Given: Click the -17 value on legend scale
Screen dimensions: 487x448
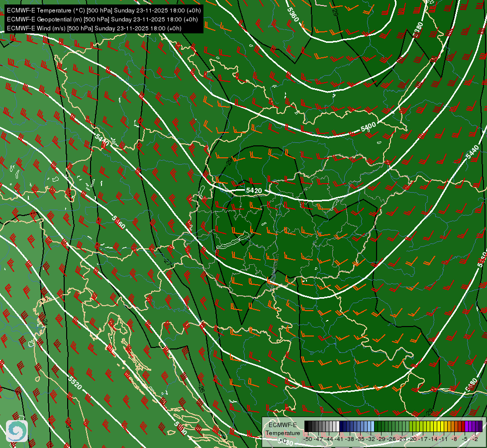Looking at the screenshot, I should (x=423, y=439).
